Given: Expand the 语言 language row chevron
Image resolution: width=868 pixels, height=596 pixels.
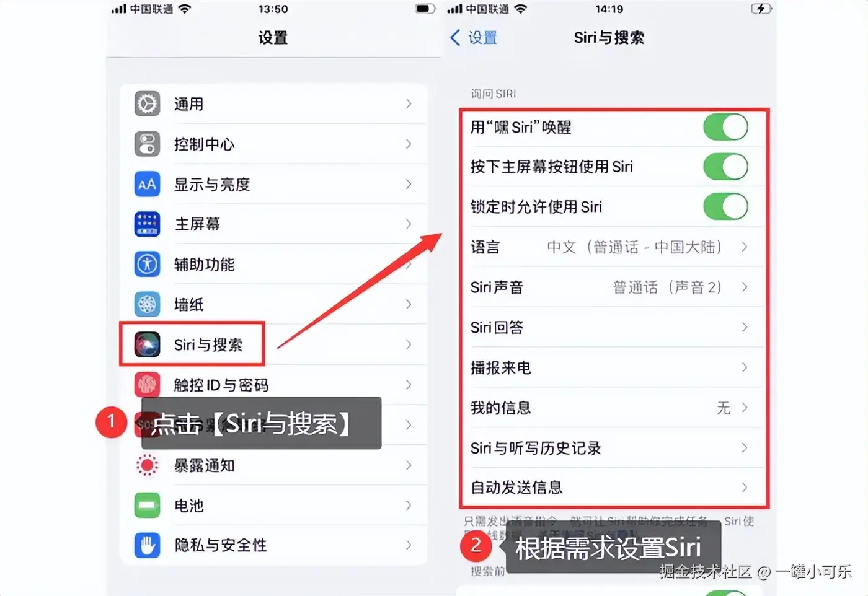Looking at the screenshot, I should tap(745, 247).
